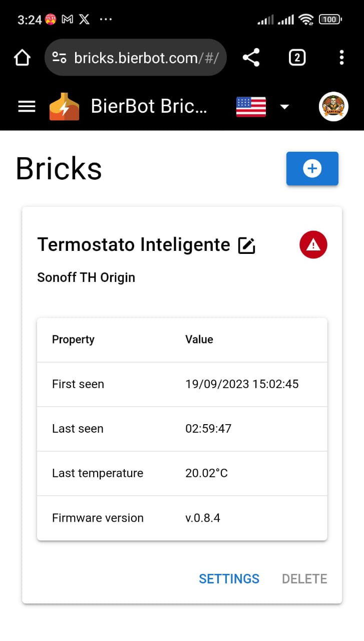Screen dimensions: 364x641
Task: Open the browser three-dot menu
Action: click(x=341, y=58)
